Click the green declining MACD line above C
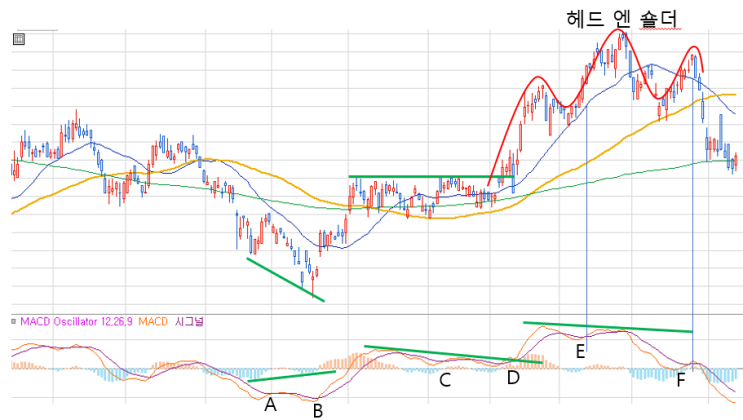Screen dimensions: 743x420 pos(453,355)
